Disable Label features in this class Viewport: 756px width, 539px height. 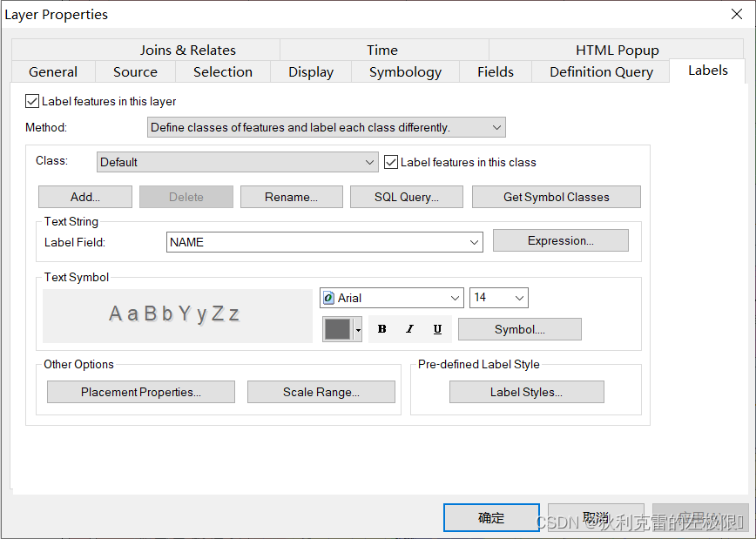(x=391, y=162)
